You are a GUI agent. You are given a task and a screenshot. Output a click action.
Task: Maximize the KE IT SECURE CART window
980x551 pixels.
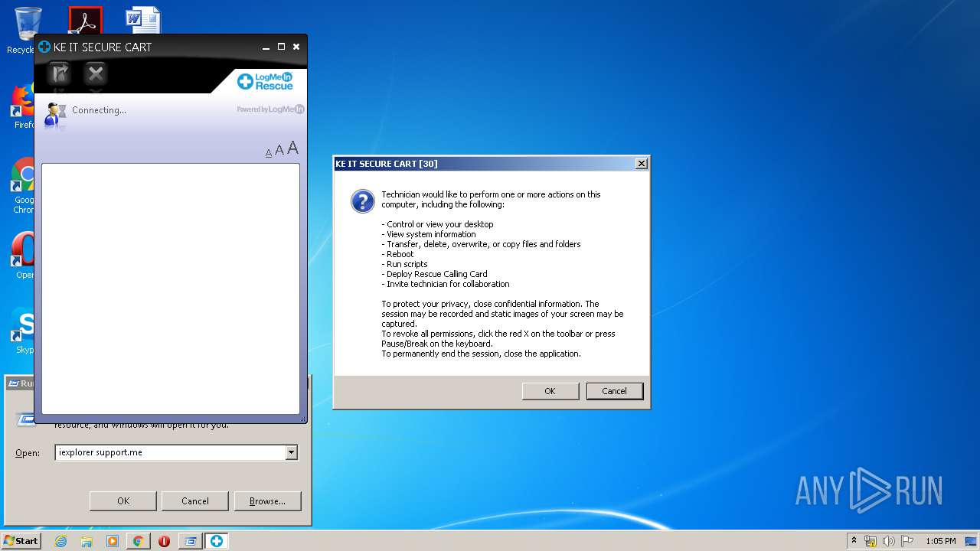point(281,47)
